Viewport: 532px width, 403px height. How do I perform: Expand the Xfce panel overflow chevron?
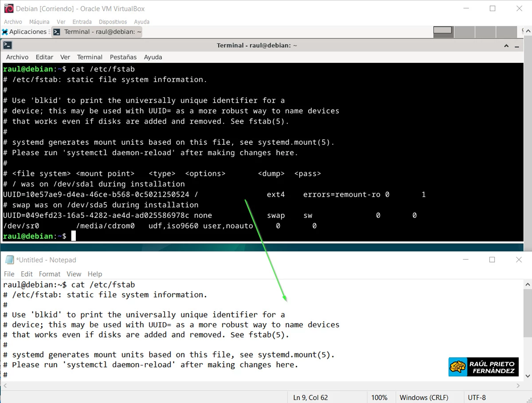528,31
